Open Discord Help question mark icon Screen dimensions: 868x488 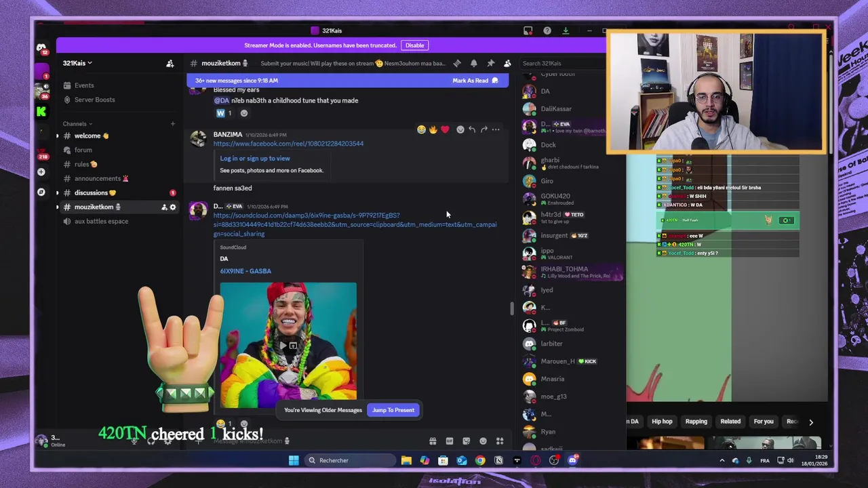(547, 30)
